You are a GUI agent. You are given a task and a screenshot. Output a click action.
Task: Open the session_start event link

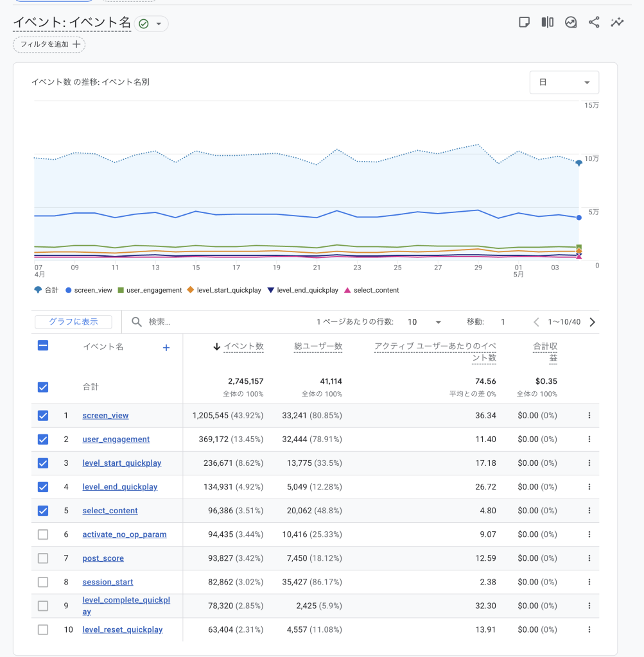[108, 582]
